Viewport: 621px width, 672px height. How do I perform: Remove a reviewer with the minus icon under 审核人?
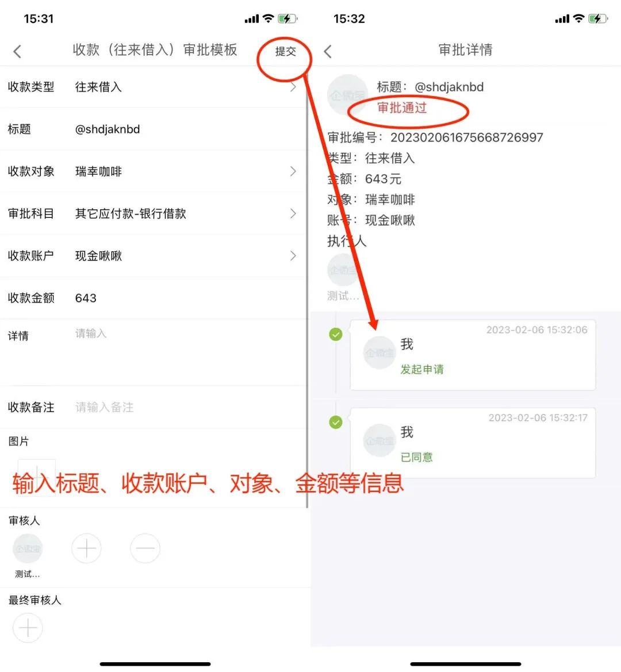pos(145,548)
